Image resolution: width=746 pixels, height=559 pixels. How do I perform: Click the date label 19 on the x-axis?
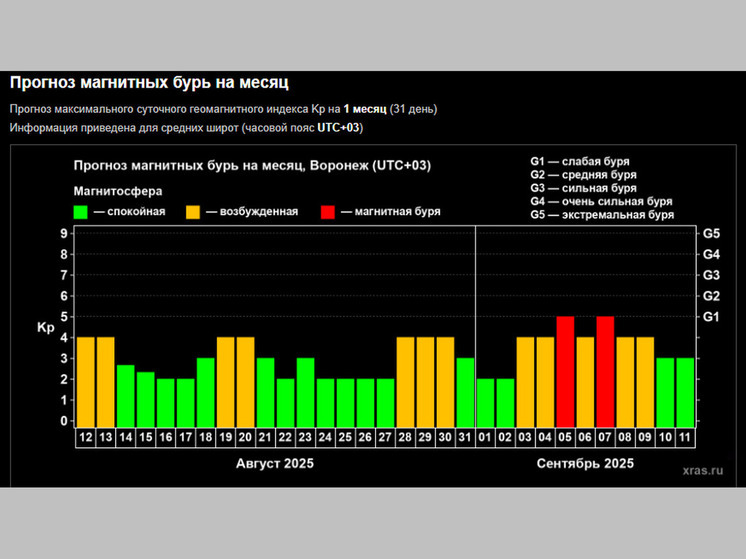[x=226, y=436]
